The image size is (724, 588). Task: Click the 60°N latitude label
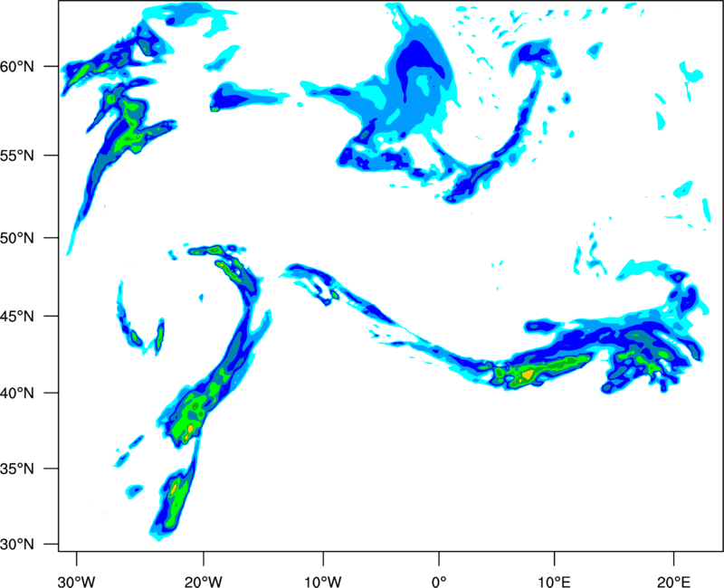[x=17, y=67]
